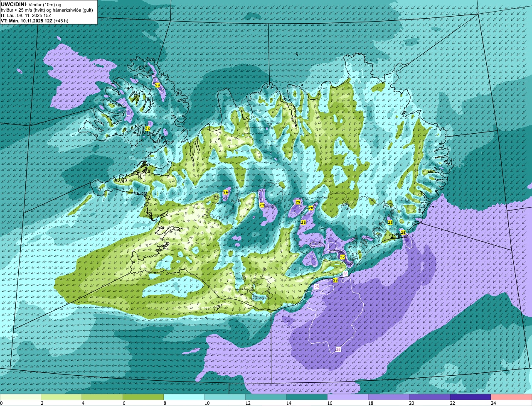Click the 4–6 m/s legend color swatch
The height and width of the screenshot is (406, 532).
coord(102,397)
